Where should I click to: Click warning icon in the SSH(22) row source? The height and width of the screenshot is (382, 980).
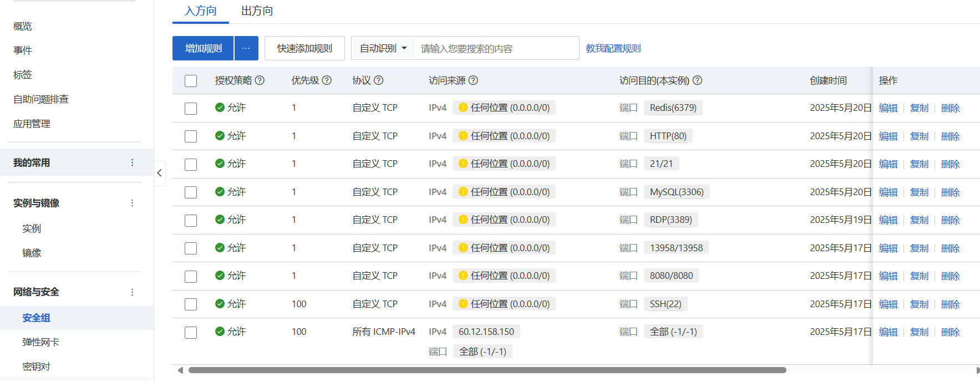pyautogui.click(x=463, y=304)
